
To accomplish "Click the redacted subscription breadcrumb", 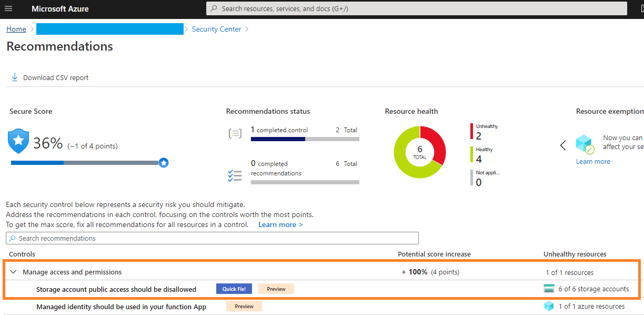I will (109, 29).
